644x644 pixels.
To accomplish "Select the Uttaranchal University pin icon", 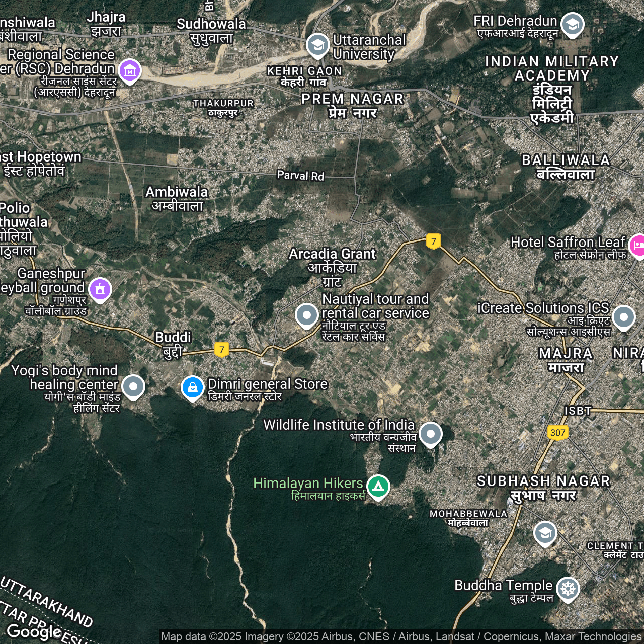I will click(x=317, y=45).
